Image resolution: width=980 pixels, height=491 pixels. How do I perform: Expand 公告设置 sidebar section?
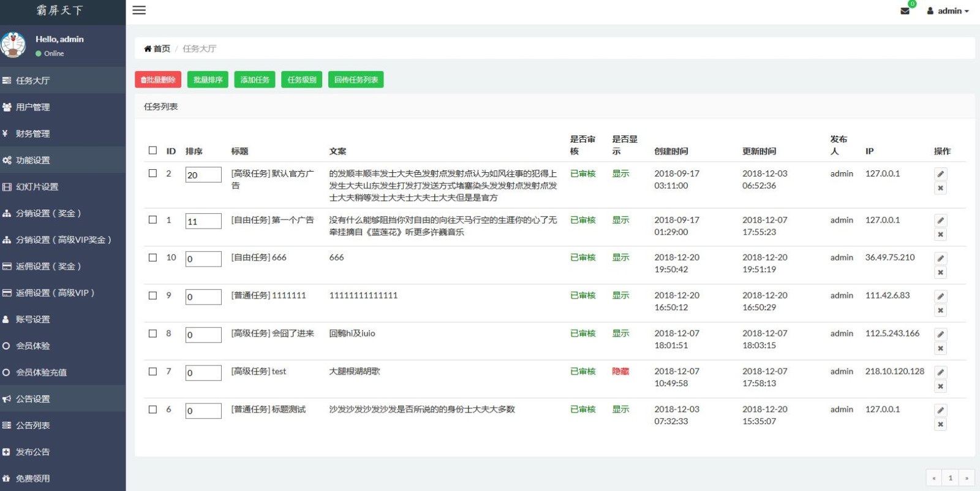point(33,399)
